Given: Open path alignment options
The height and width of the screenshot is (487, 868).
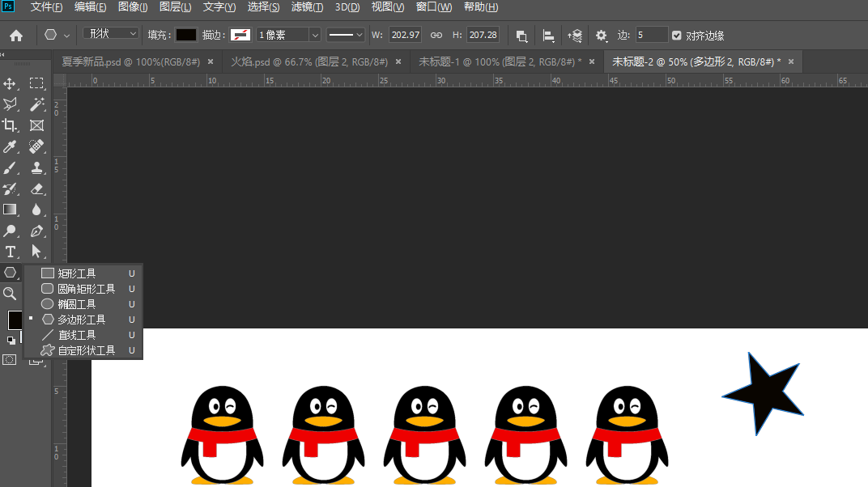Looking at the screenshot, I should pyautogui.click(x=548, y=36).
